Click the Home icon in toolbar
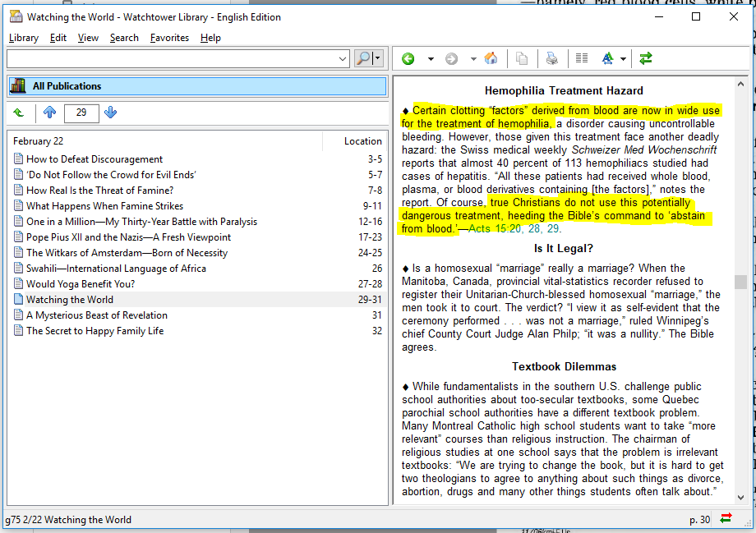The height and width of the screenshot is (533, 756). (491, 58)
